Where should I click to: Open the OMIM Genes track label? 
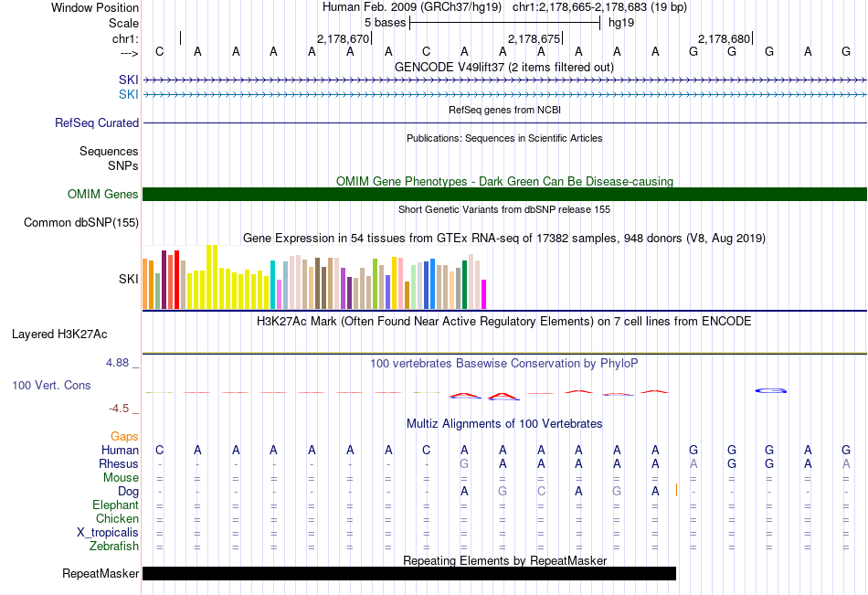103,194
